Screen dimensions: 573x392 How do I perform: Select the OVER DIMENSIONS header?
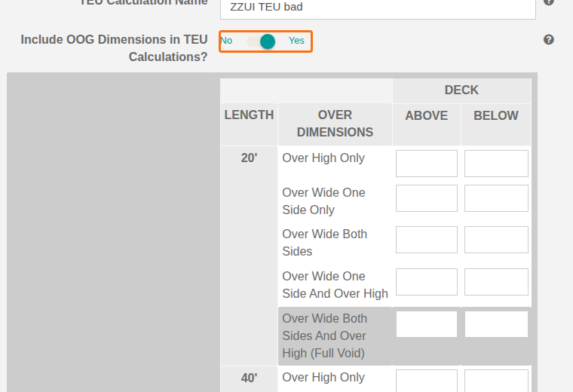pyautogui.click(x=335, y=124)
